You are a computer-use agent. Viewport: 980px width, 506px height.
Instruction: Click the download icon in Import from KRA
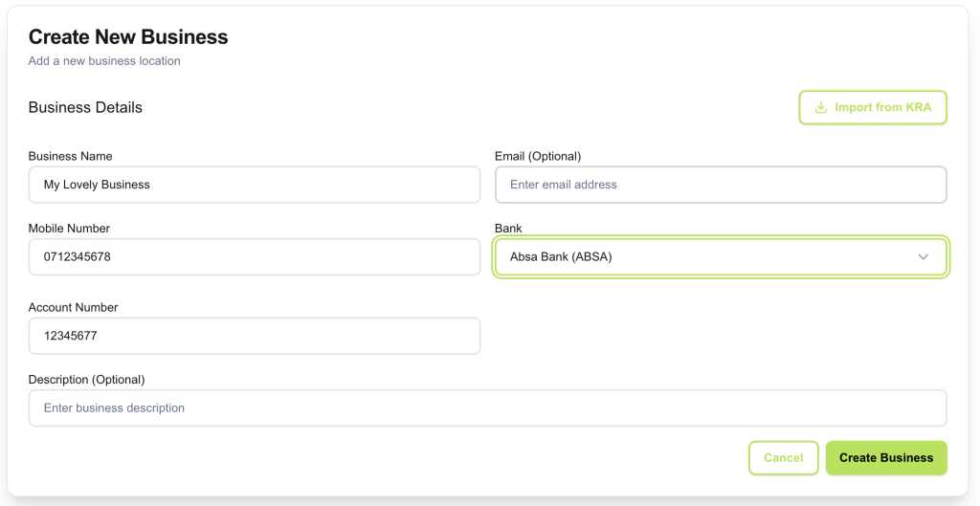[820, 107]
